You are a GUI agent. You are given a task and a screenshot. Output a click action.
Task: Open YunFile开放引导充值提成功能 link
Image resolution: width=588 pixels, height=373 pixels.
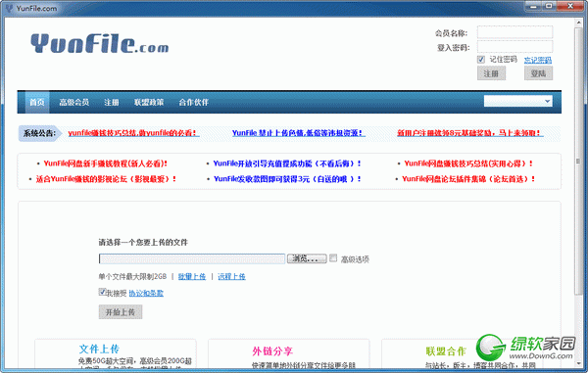point(287,163)
